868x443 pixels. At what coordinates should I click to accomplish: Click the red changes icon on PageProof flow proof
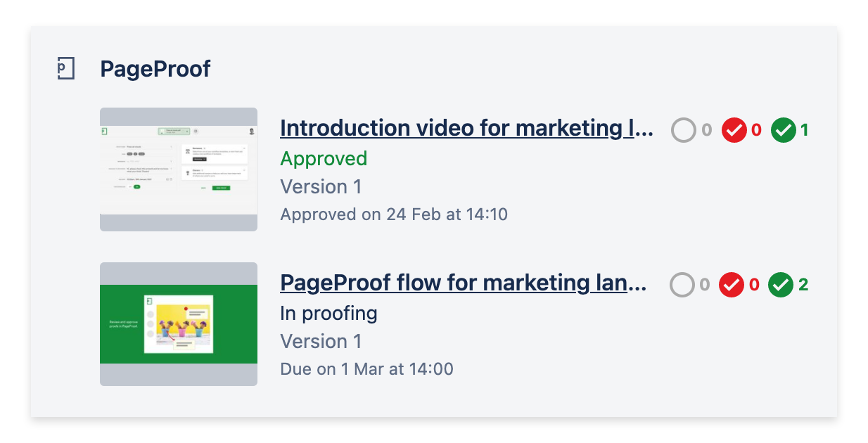tap(732, 285)
